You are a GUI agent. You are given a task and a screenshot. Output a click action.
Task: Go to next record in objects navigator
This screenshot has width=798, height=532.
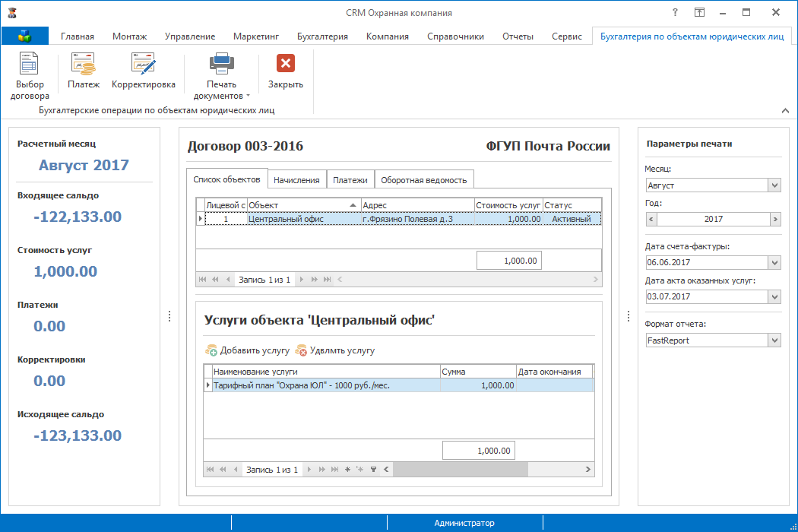tap(301, 279)
